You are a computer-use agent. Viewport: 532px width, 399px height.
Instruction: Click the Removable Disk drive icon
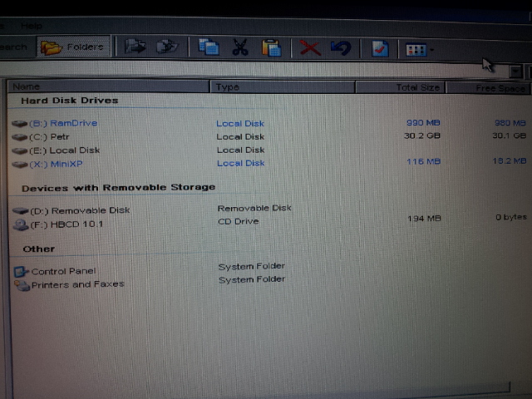click(x=20, y=211)
